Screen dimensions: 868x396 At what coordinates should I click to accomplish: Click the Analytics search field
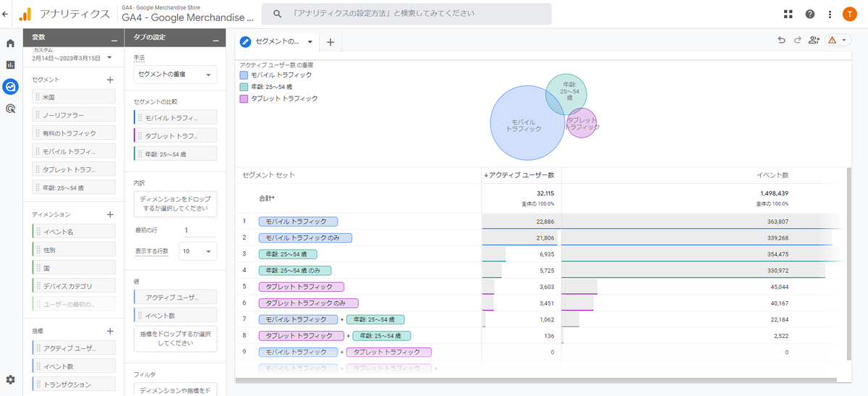[407, 14]
